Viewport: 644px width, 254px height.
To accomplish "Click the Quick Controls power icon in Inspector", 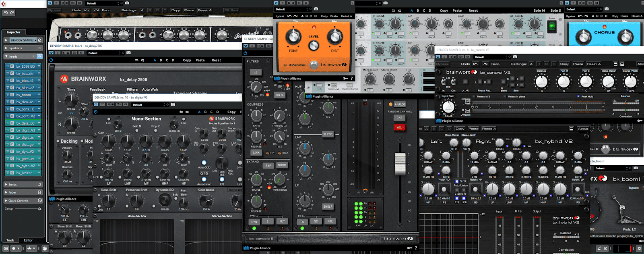I will (39, 200).
